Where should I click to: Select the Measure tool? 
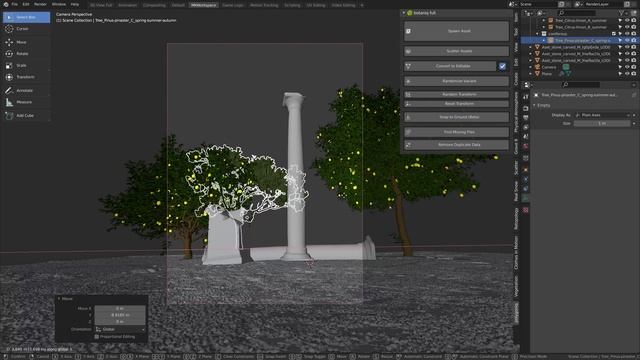[x=27, y=102]
